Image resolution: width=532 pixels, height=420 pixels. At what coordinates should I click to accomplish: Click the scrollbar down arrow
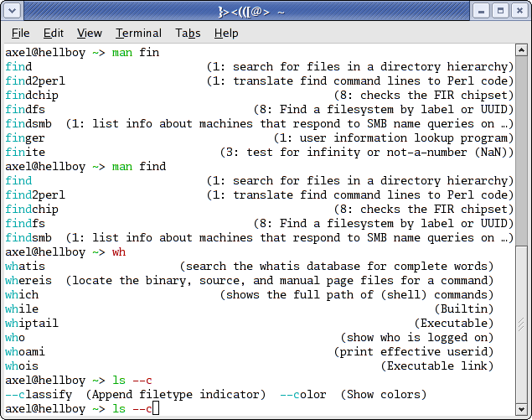pyautogui.click(x=523, y=410)
